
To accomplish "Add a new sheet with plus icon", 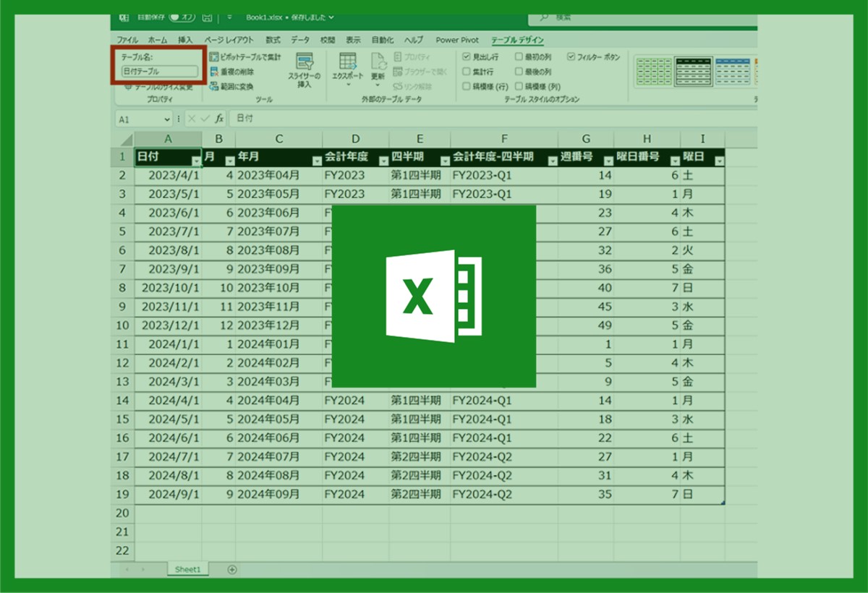I will [x=232, y=569].
